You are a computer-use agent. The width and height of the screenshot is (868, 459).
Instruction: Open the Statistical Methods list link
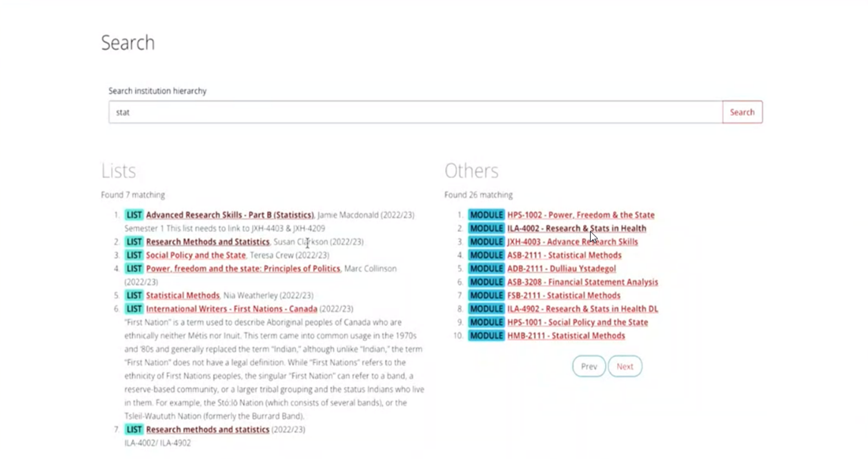(x=182, y=295)
